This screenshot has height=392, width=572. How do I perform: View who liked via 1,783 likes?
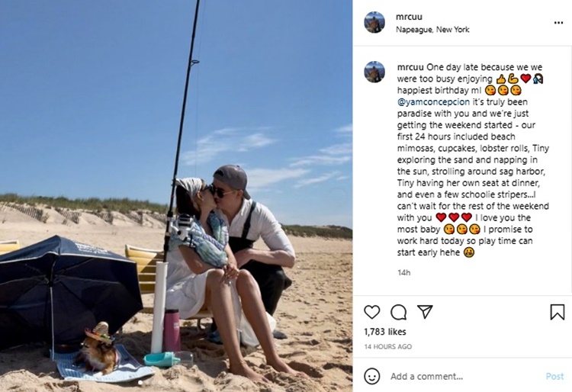click(x=385, y=332)
